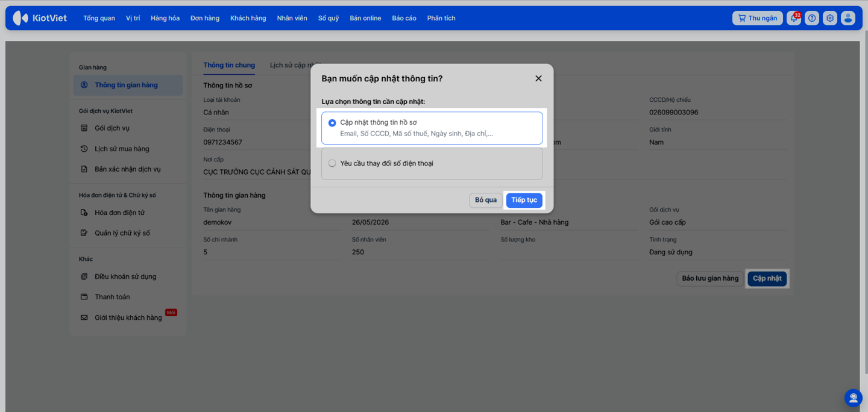The image size is (868, 412).
Task: Click the Lịch sử mua hàng icon
Action: click(84, 149)
